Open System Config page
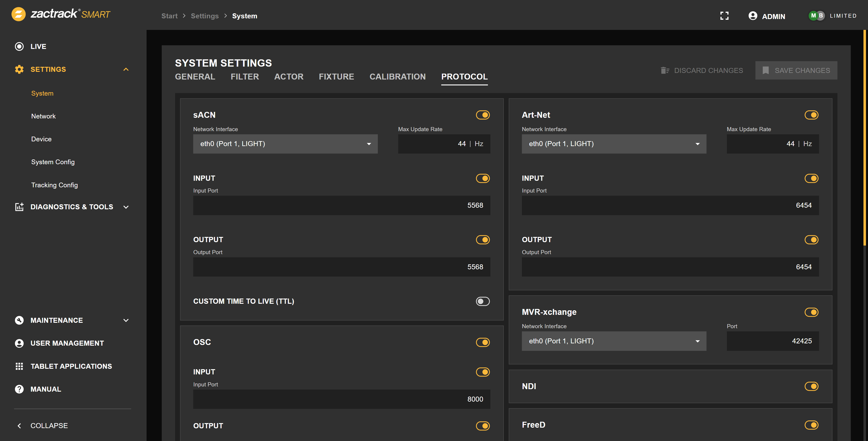This screenshot has height=441, width=868. pos(53,162)
